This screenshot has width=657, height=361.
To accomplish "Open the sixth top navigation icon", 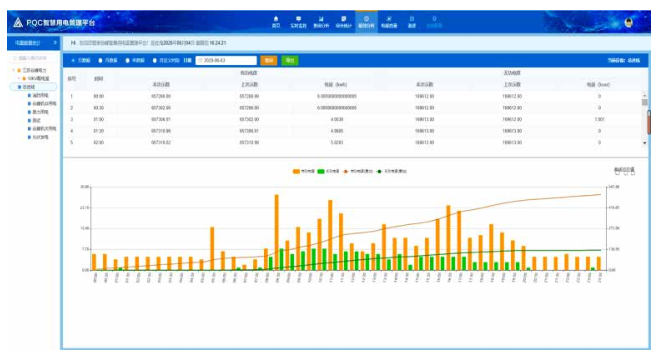I will point(389,19).
